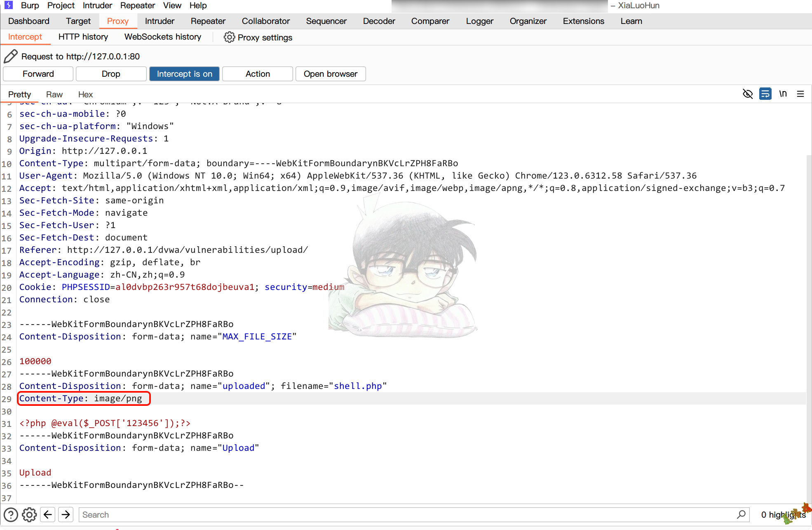The width and height of the screenshot is (812, 530).
Task: Click the sec-ch-ua-platform header line
Action: (96, 126)
